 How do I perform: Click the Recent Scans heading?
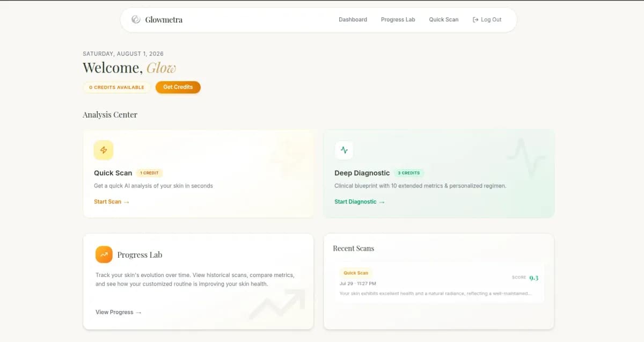354,249
